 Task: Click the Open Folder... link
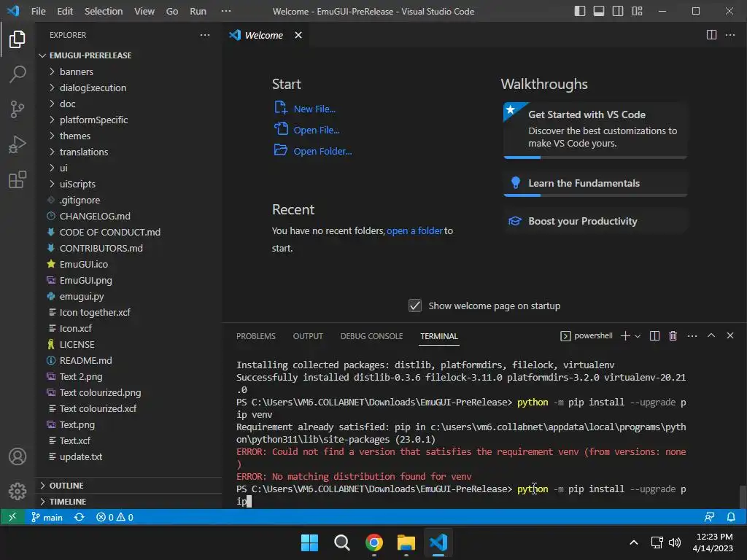point(322,151)
